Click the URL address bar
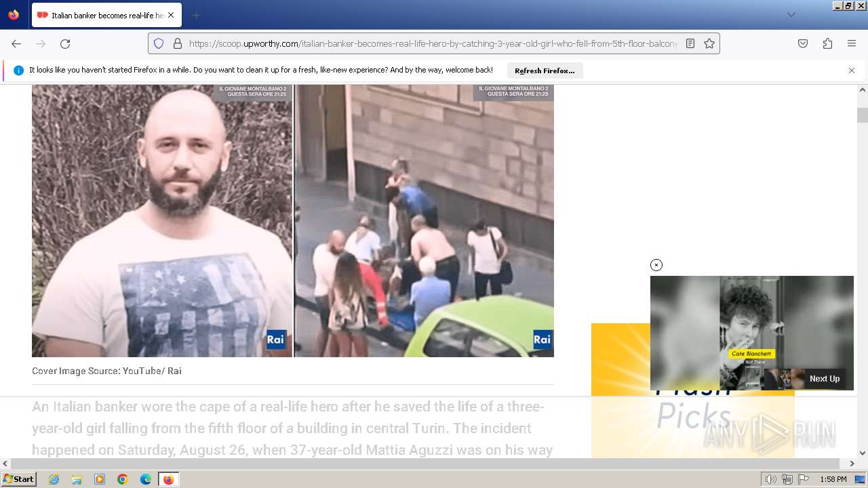Image resolution: width=868 pixels, height=488 pixels. [434, 43]
